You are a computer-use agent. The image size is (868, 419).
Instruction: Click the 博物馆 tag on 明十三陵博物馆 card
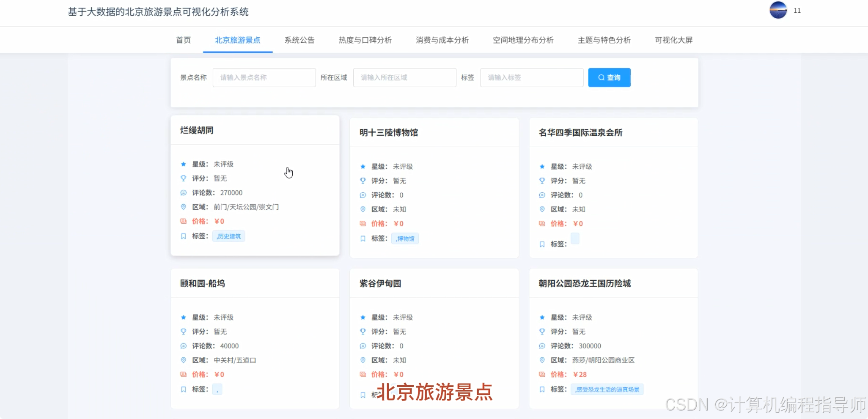point(404,238)
